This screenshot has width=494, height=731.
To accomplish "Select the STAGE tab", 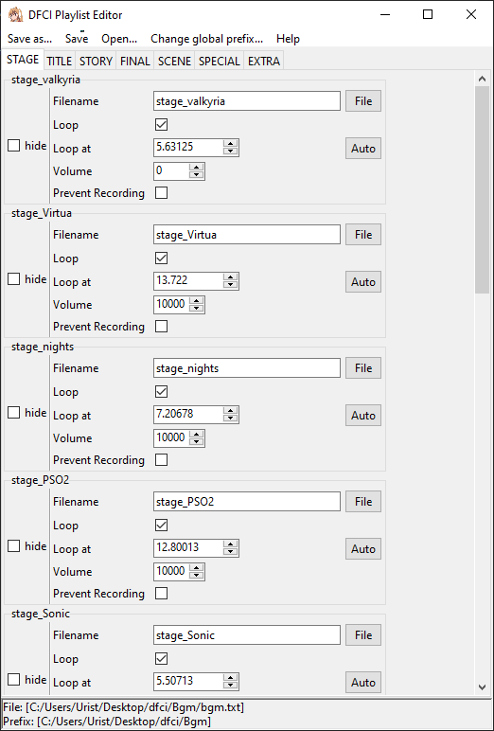I will (x=22, y=60).
